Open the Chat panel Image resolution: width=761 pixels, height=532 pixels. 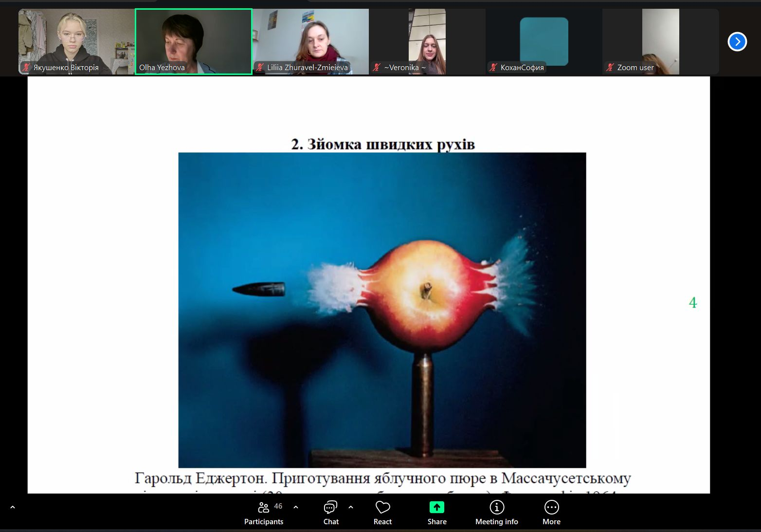coord(331,513)
